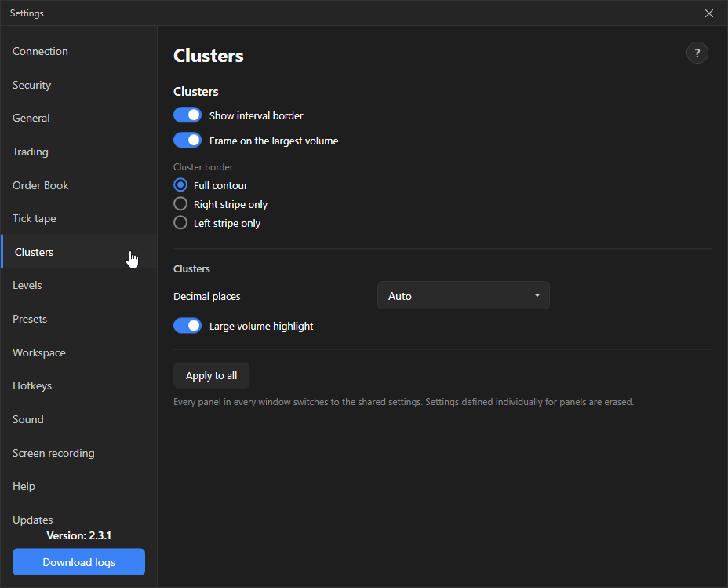728x588 pixels.
Task: Click the Decimal places label
Action: click(206, 296)
